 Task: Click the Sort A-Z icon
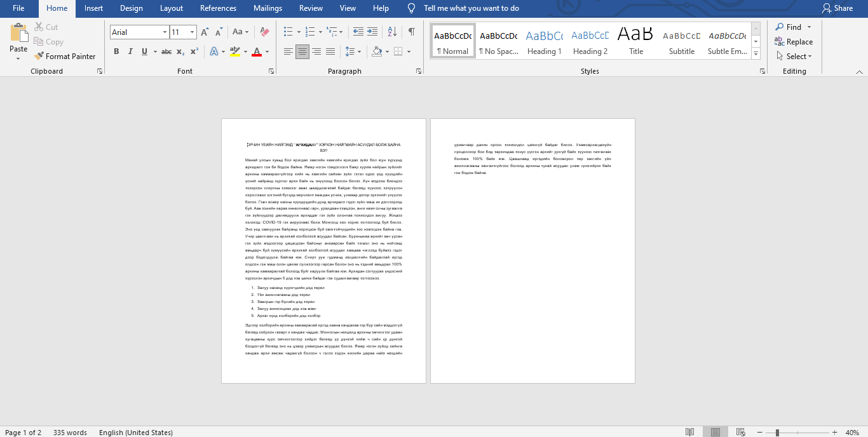point(392,32)
